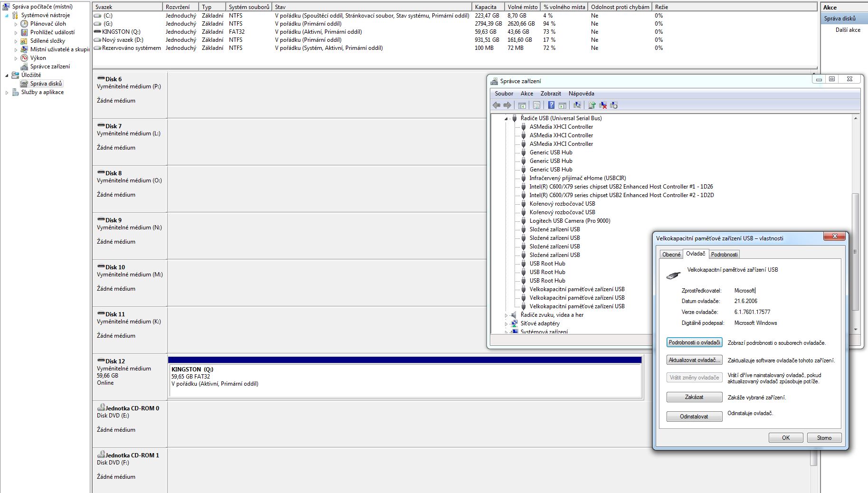Toggle console tree icon in Device Manager toolbar
The width and height of the screenshot is (868, 493).
coord(522,105)
